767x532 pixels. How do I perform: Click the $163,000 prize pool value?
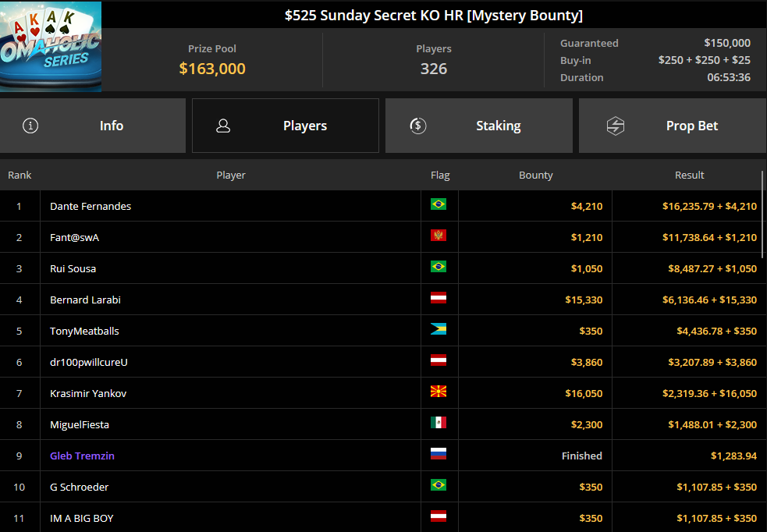tap(212, 69)
